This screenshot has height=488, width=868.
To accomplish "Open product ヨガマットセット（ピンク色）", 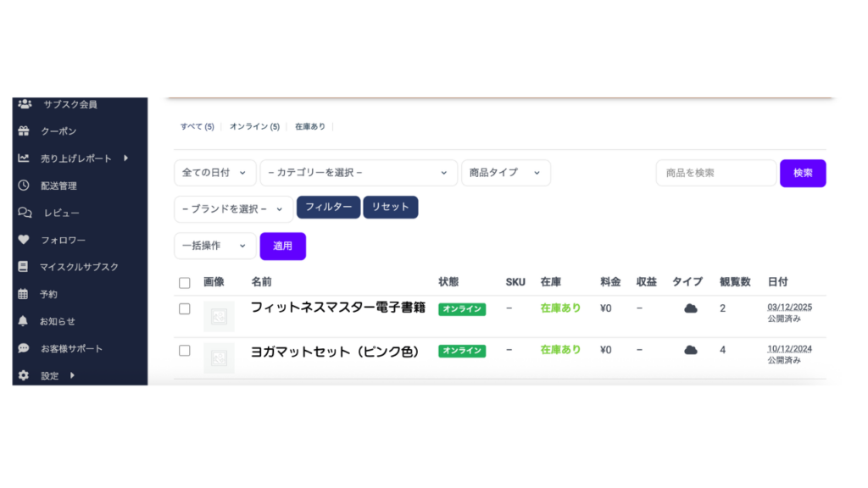I will pyautogui.click(x=335, y=352).
